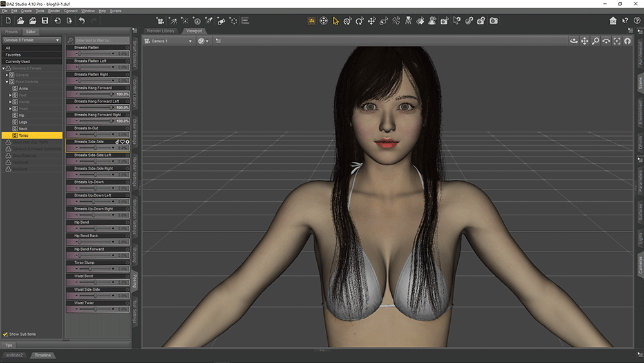Select the Rotate tool icon
Screen dimensions: 644x363
359,21
